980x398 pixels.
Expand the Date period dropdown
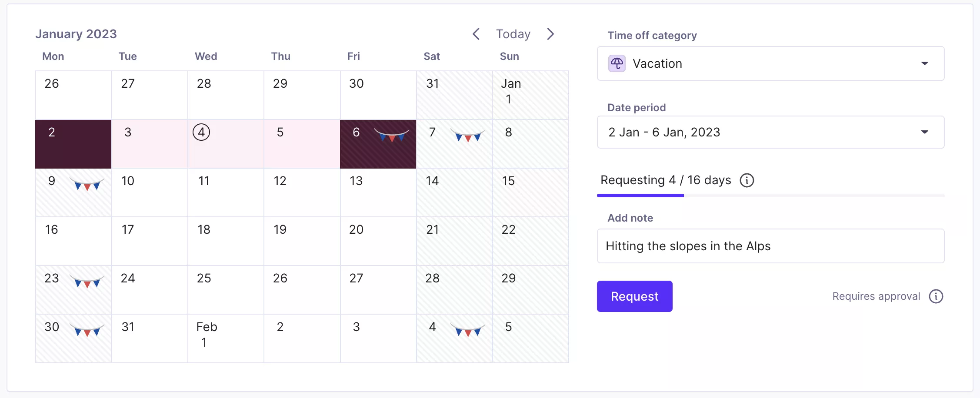click(770, 132)
